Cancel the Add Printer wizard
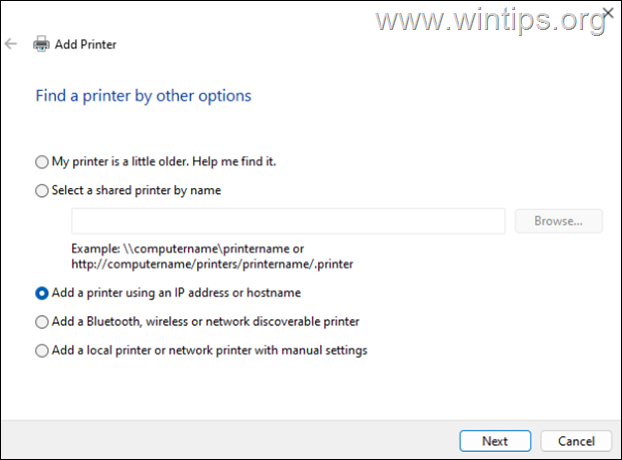 576,441
